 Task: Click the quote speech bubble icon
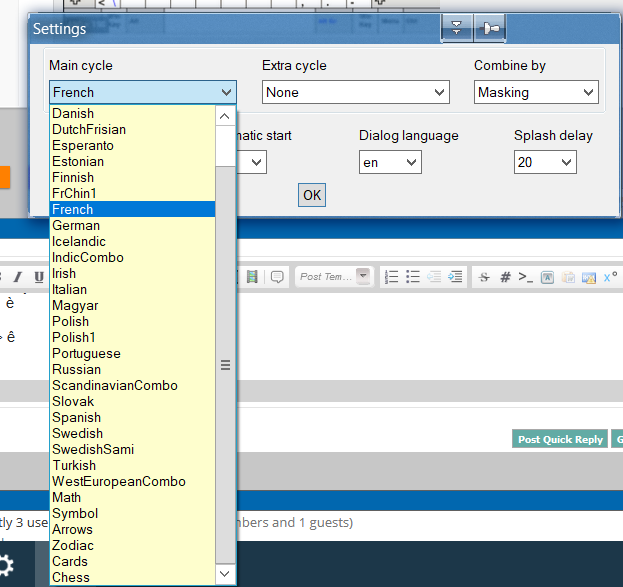(x=277, y=277)
